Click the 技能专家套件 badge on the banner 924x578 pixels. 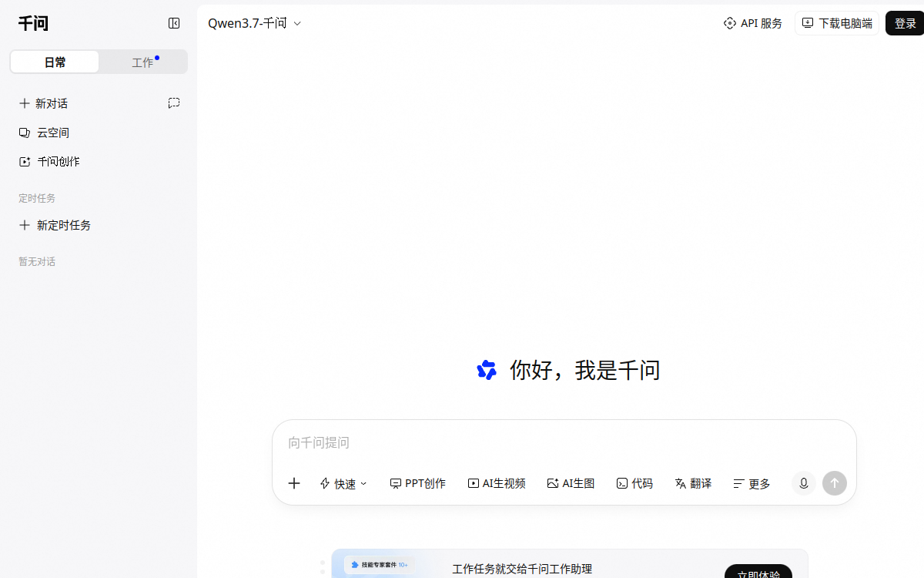coord(380,565)
